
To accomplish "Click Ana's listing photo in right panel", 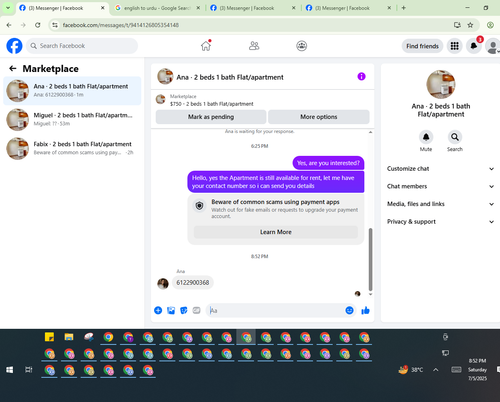I will [441, 84].
